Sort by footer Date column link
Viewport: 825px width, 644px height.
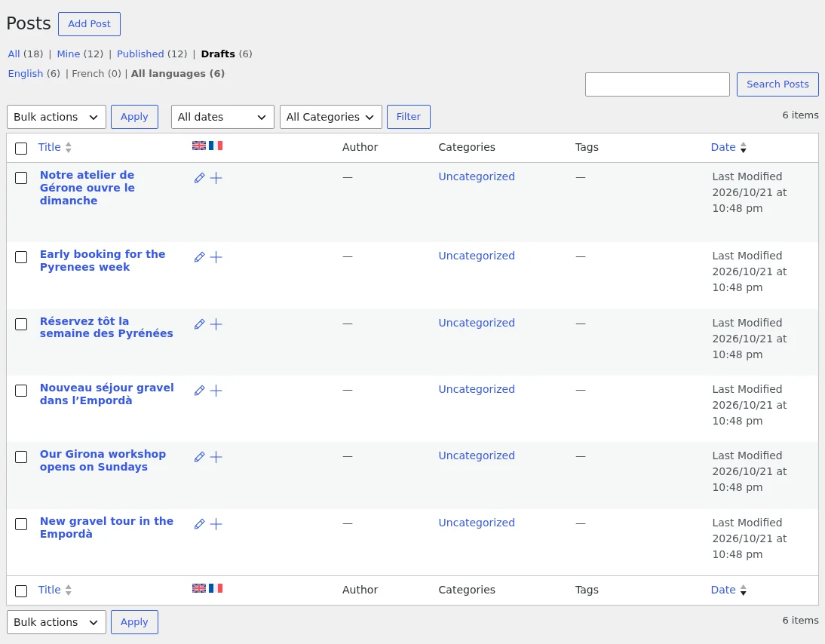[723, 590]
